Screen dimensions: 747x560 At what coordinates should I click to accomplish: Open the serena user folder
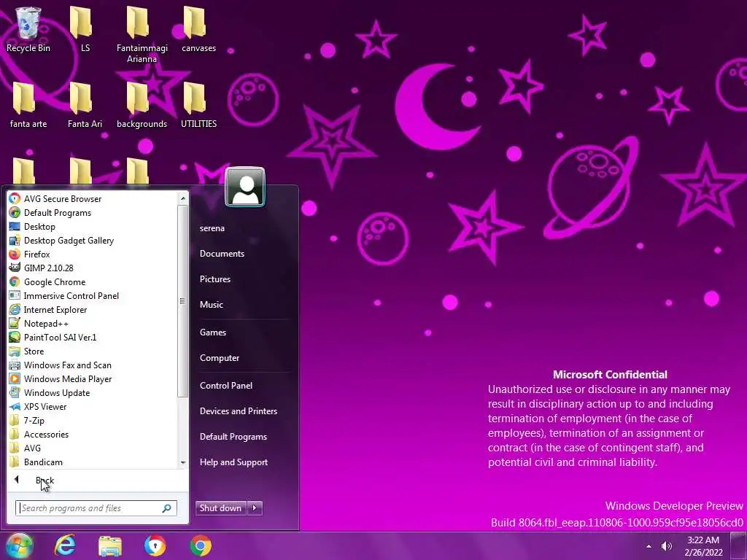(212, 228)
